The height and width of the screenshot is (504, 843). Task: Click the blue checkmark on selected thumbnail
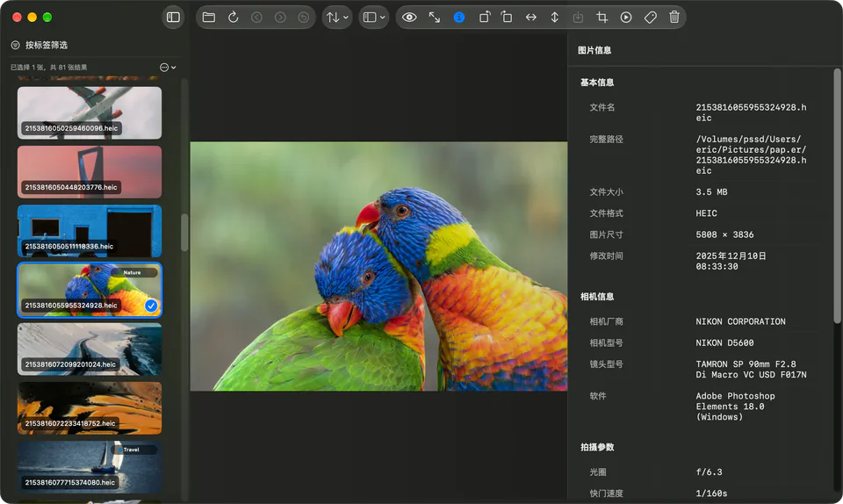coord(151,306)
